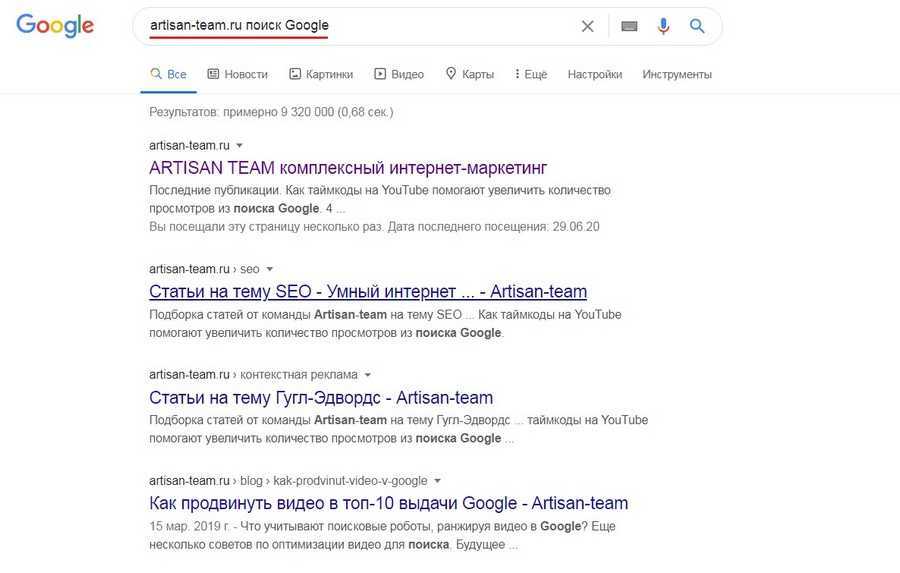This screenshot has width=900, height=573.
Task: Select the Все results tab
Action: point(168,74)
